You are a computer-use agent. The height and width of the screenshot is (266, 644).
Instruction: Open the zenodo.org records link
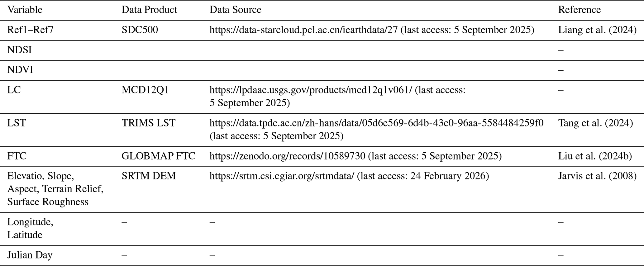287,156
